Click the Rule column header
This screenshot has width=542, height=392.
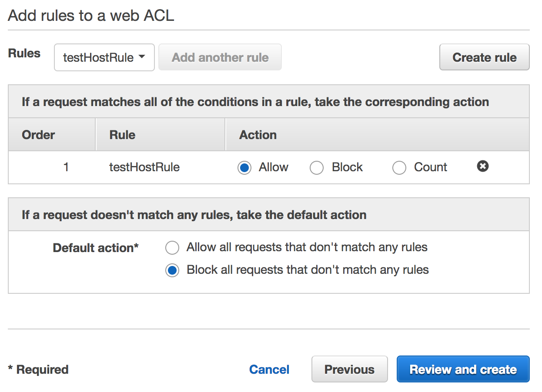122,135
